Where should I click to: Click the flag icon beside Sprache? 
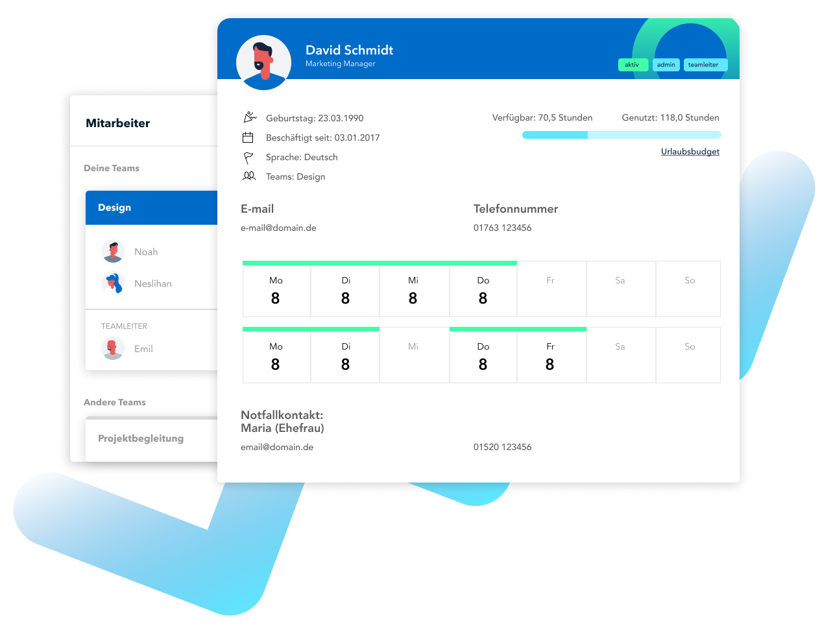click(248, 158)
